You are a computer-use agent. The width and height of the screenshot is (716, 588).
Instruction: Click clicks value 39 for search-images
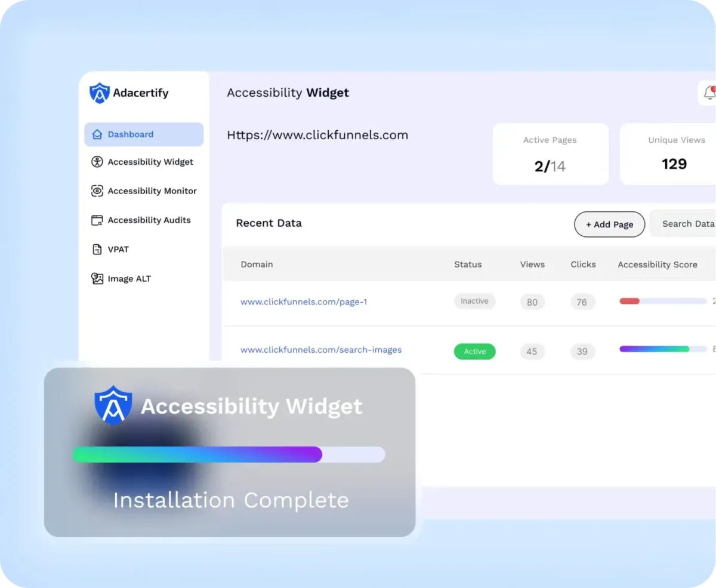click(582, 352)
